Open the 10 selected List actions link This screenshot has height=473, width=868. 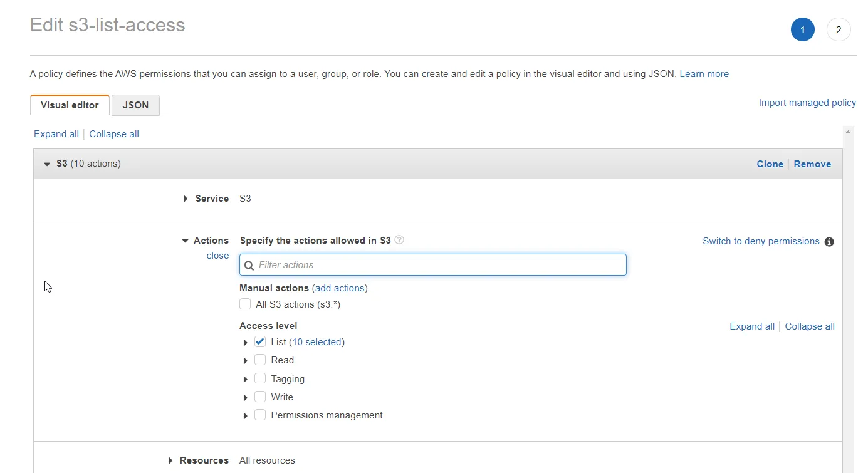317,341
